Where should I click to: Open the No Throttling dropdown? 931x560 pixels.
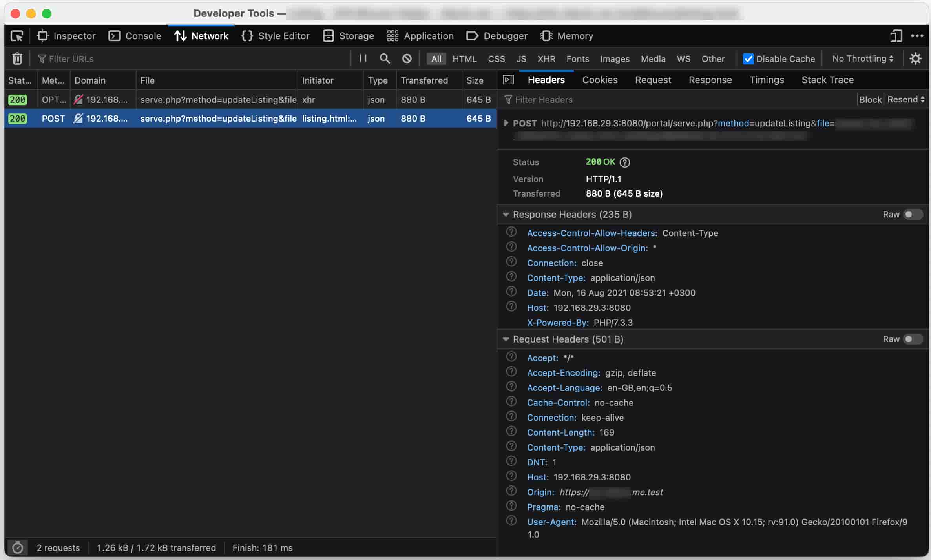pyautogui.click(x=863, y=59)
